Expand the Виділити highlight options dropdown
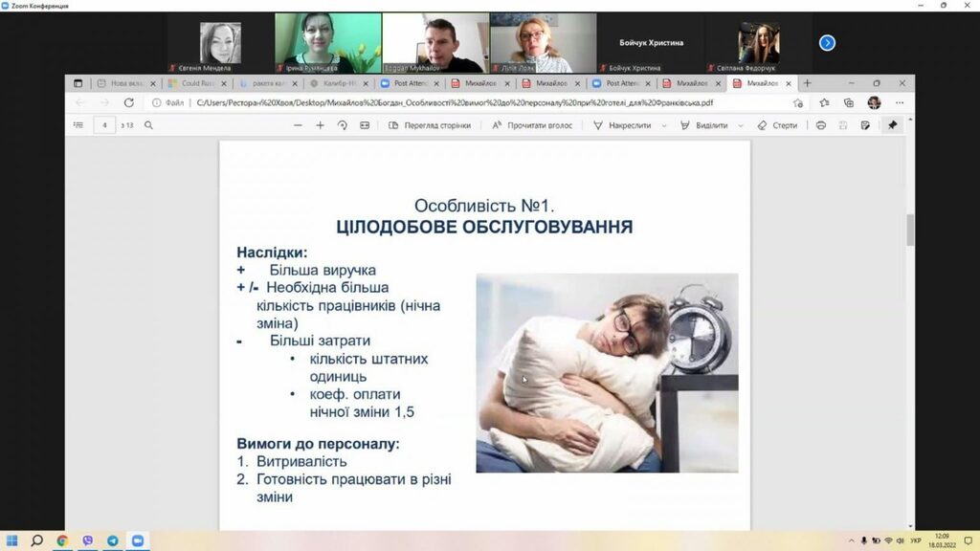The height and width of the screenshot is (551, 980). pyautogui.click(x=741, y=125)
